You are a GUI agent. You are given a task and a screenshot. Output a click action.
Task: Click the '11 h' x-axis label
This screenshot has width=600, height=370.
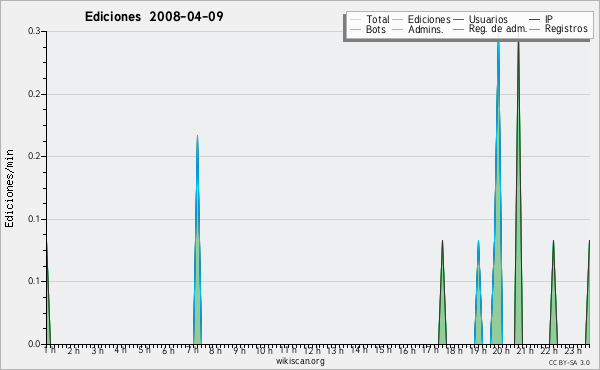click(x=288, y=350)
